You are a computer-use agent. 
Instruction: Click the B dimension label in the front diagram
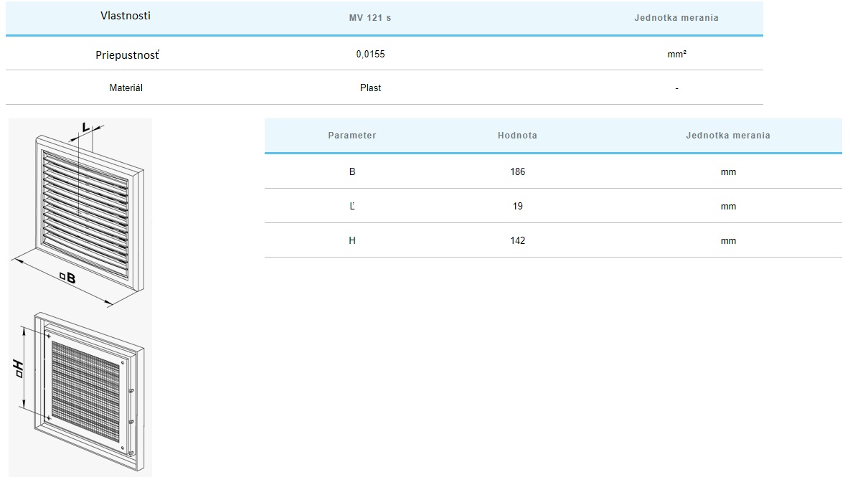point(67,278)
